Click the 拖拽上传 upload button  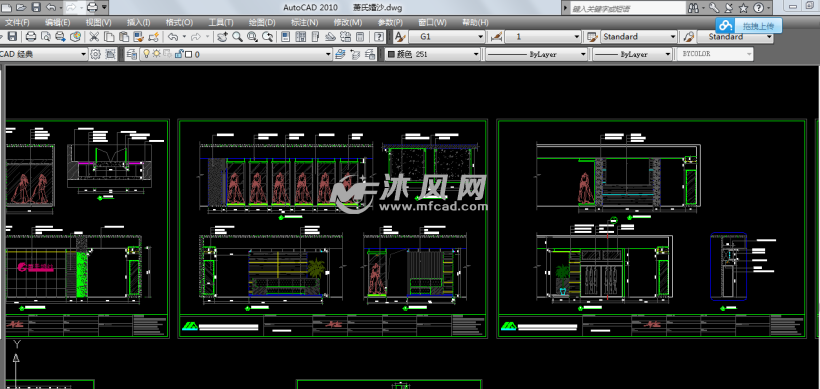click(749, 25)
